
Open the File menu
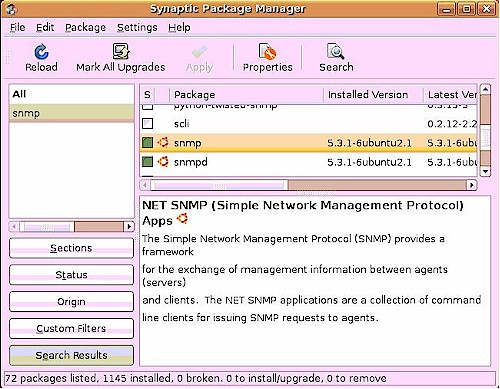(x=17, y=27)
